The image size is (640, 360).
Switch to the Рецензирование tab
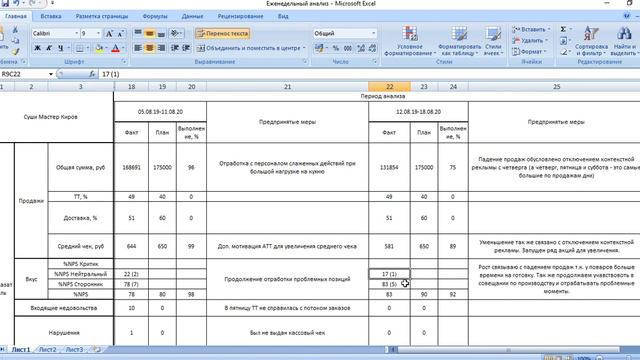point(240,16)
